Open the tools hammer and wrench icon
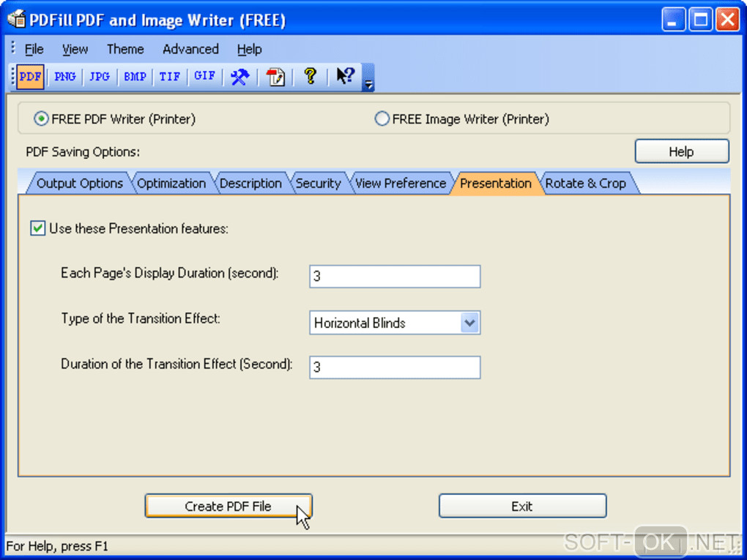The height and width of the screenshot is (560, 747). [x=239, y=77]
